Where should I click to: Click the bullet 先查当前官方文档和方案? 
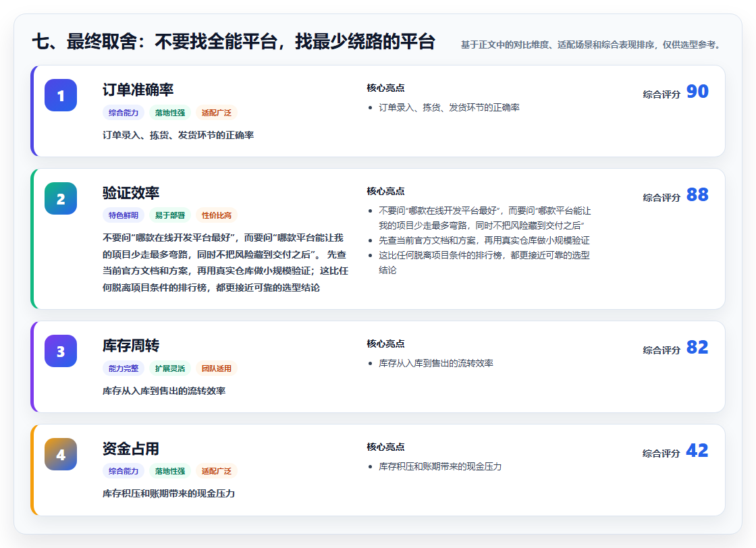484,240
